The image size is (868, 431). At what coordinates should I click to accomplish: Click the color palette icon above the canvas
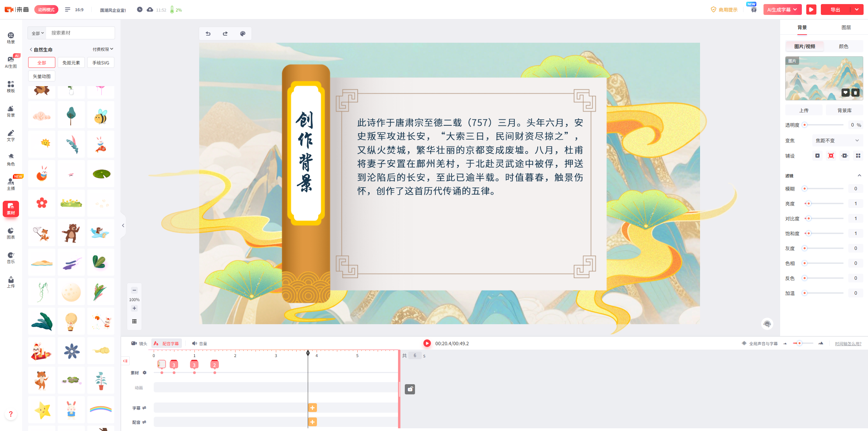242,34
